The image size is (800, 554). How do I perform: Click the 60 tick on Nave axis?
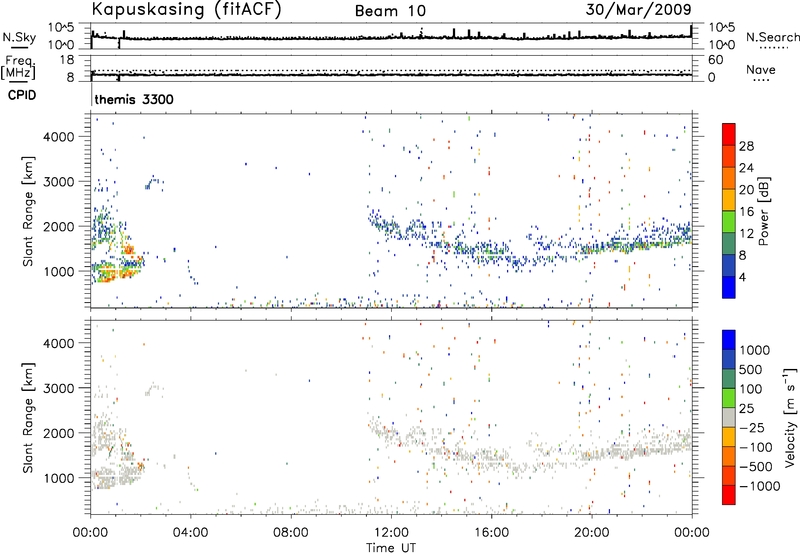tap(715, 60)
